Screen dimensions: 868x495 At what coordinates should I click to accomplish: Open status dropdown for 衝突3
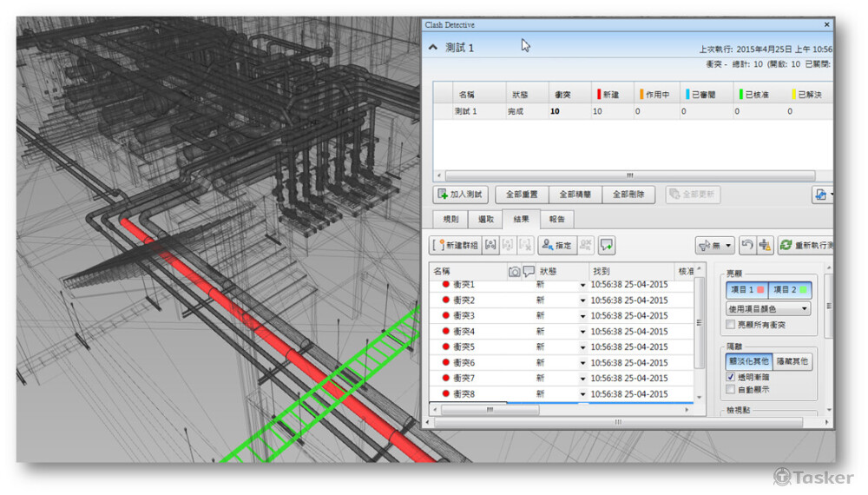[x=582, y=316]
